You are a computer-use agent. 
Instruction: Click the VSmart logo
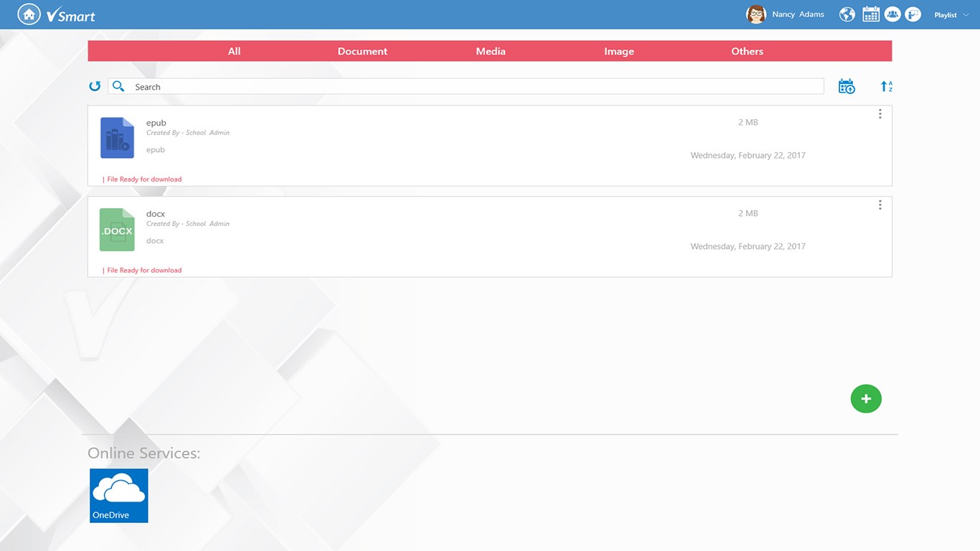[70, 15]
